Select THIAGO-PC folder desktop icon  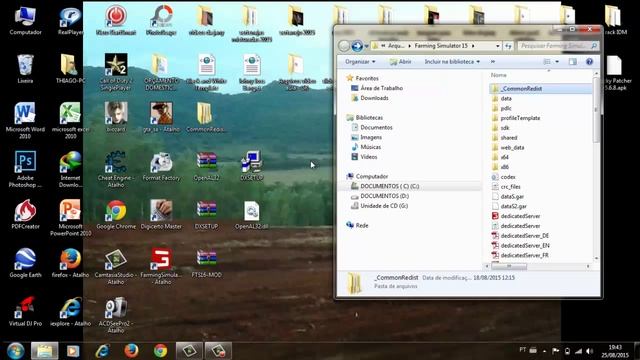[70, 69]
